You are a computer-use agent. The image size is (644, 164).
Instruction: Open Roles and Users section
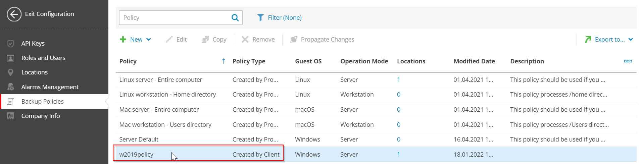pyautogui.click(x=43, y=58)
